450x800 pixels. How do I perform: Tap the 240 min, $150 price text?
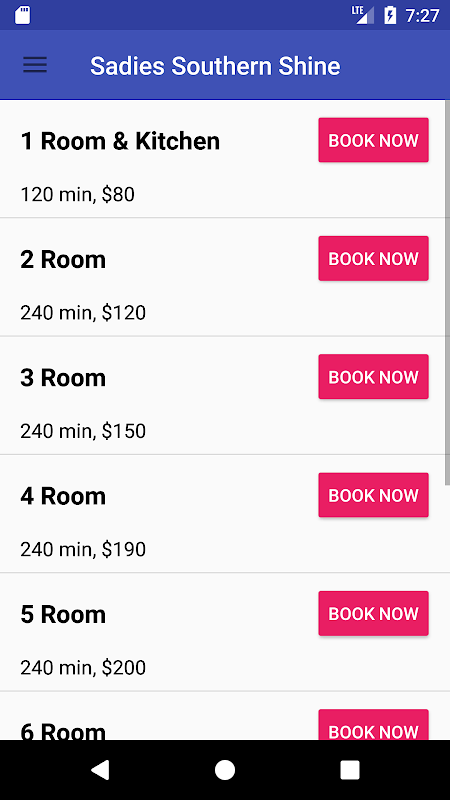83,431
